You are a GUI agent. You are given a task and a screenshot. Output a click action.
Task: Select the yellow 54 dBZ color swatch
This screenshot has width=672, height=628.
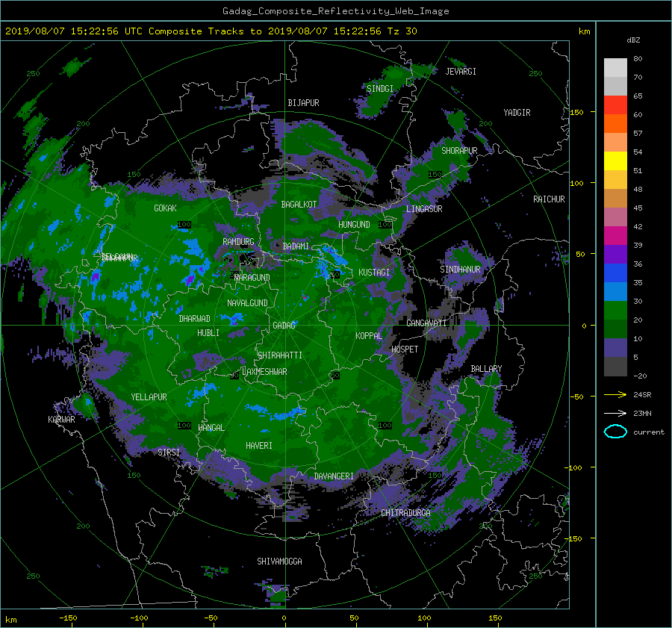[x=615, y=161]
